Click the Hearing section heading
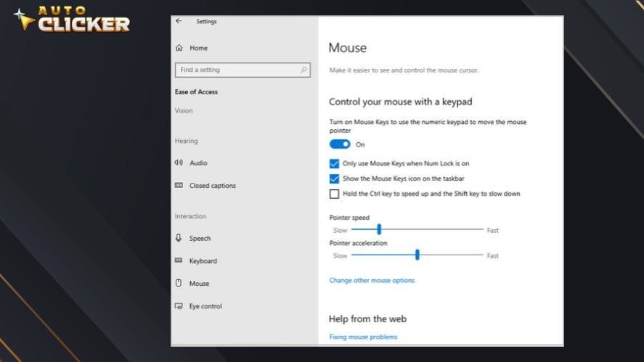 click(x=186, y=141)
